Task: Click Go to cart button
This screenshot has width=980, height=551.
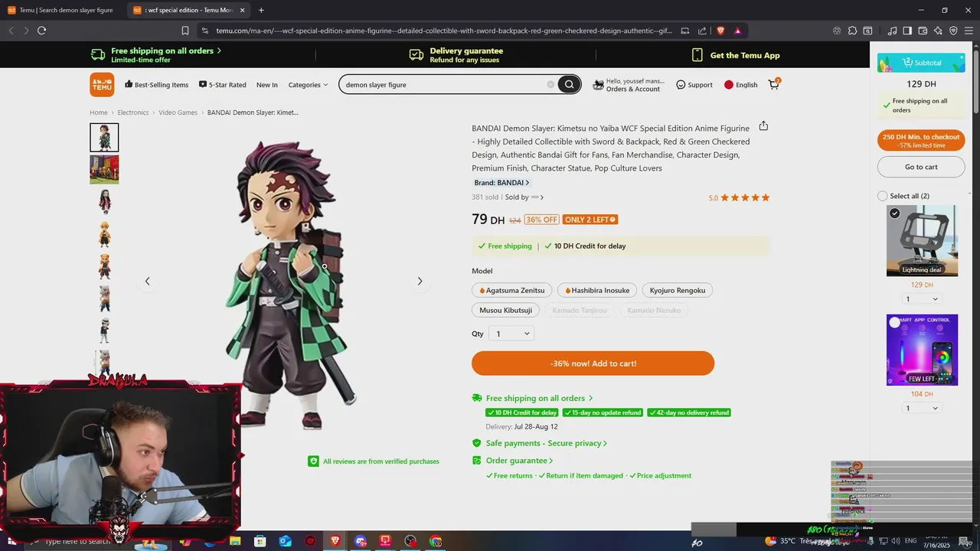Action: [921, 167]
